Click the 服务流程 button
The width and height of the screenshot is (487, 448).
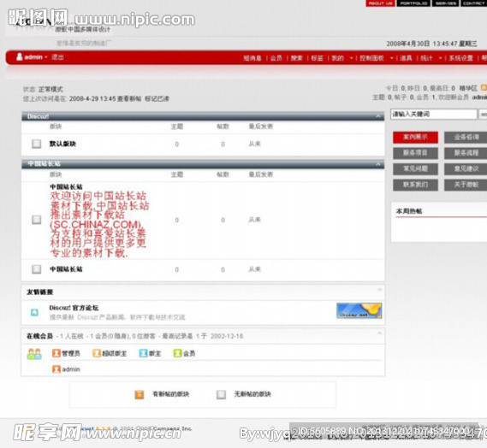(466, 153)
